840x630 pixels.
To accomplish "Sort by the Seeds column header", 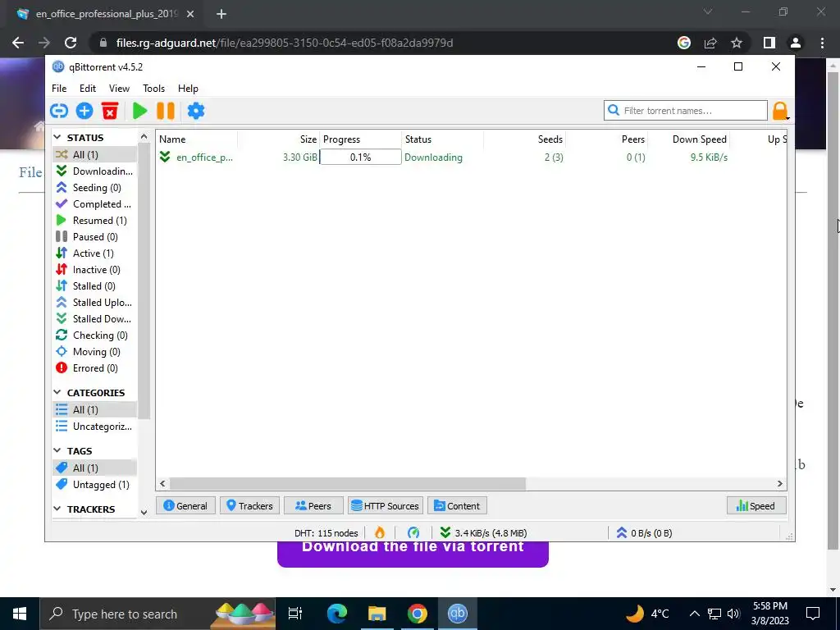I will point(525,139).
